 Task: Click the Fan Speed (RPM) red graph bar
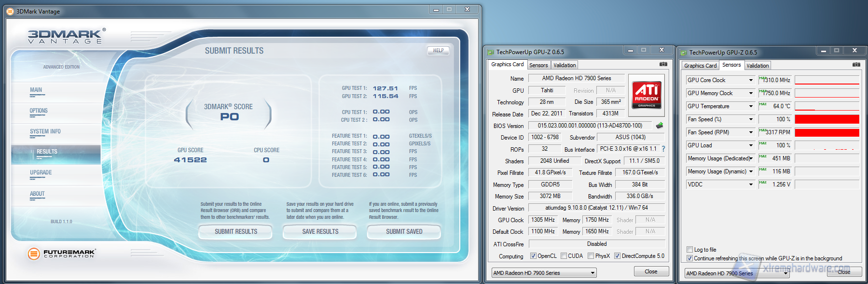(827, 132)
